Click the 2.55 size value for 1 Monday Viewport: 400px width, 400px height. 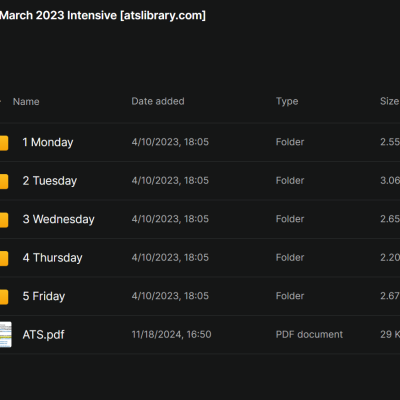click(390, 142)
